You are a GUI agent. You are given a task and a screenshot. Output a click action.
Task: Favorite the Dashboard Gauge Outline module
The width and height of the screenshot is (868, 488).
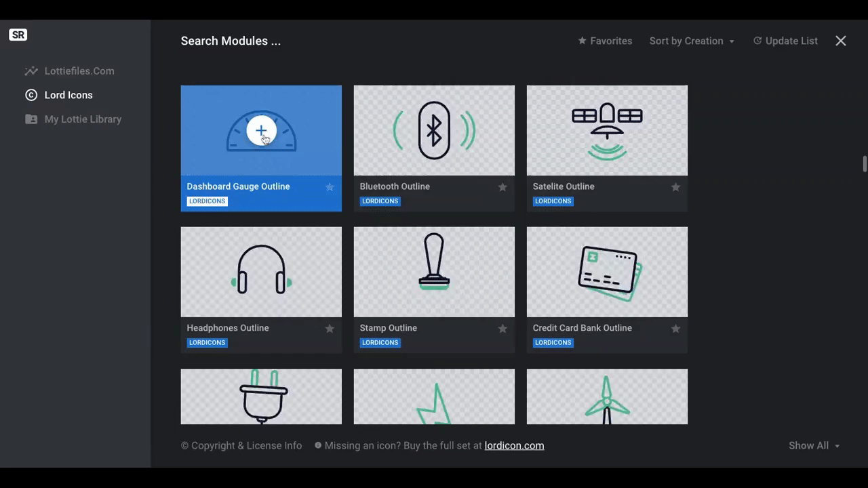[330, 187]
